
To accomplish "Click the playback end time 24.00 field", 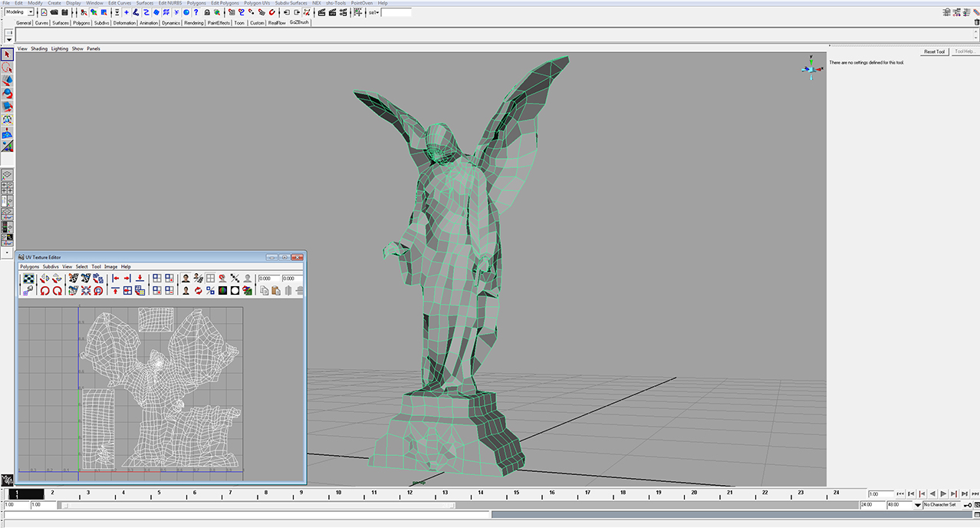I will [x=873, y=505].
